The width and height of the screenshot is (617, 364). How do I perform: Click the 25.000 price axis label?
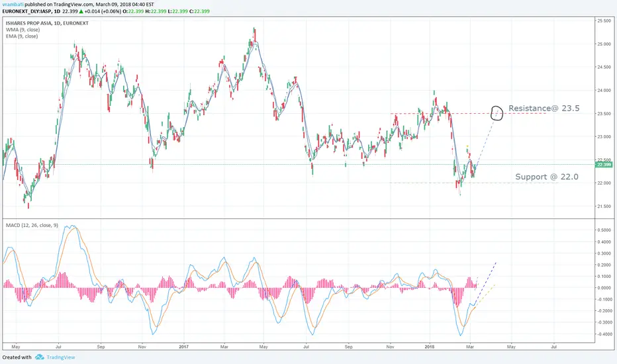604,44
